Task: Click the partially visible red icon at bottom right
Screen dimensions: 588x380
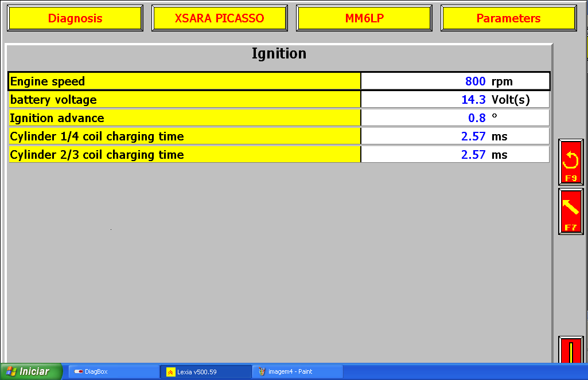Action: coord(570,350)
